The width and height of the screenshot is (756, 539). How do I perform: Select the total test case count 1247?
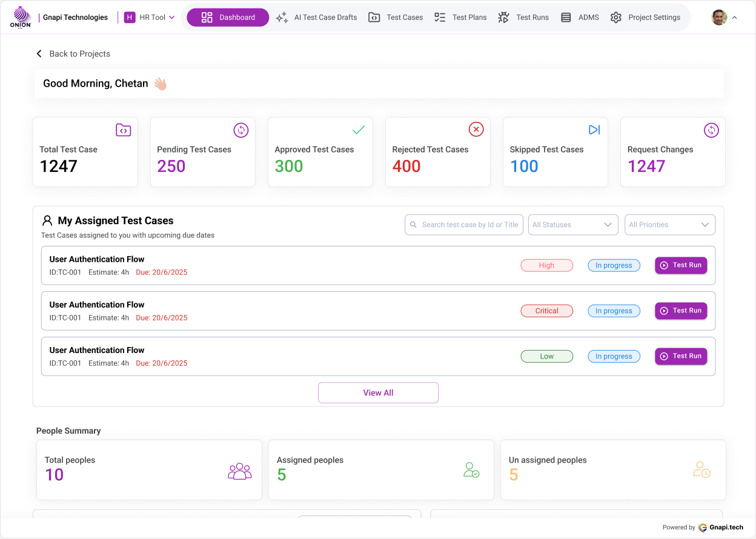pos(59,167)
